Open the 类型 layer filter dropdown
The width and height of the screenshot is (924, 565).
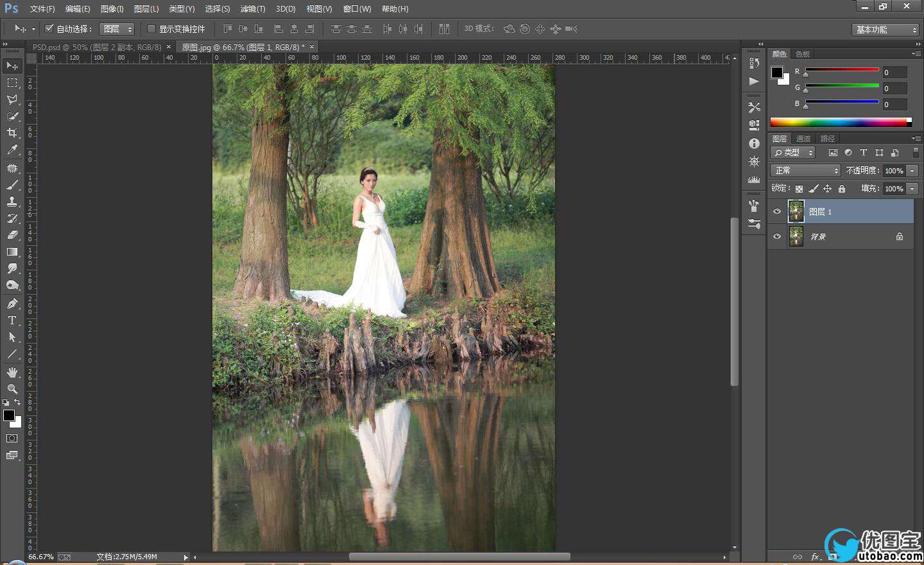click(792, 152)
